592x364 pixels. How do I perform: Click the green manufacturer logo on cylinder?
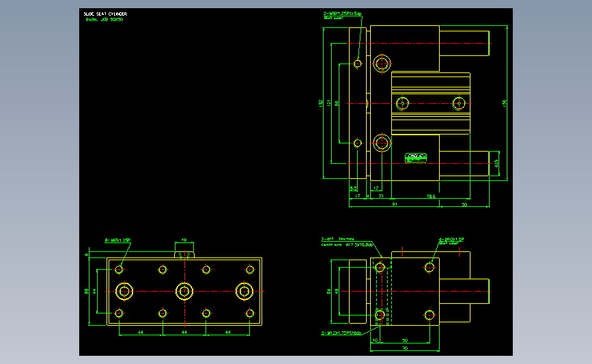(416, 158)
